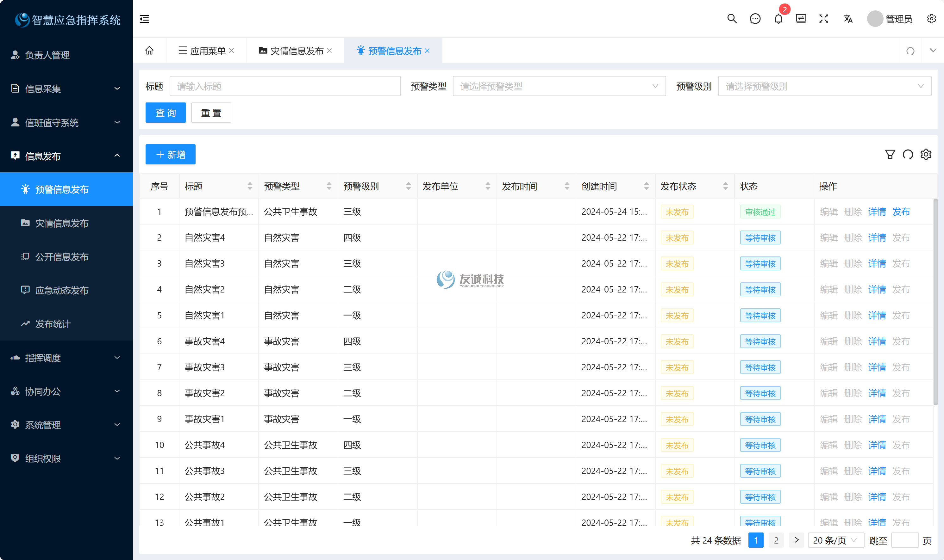Open the search magnifier icon
This screenshot has height=560, width=944.
click(x=732, y=19)
